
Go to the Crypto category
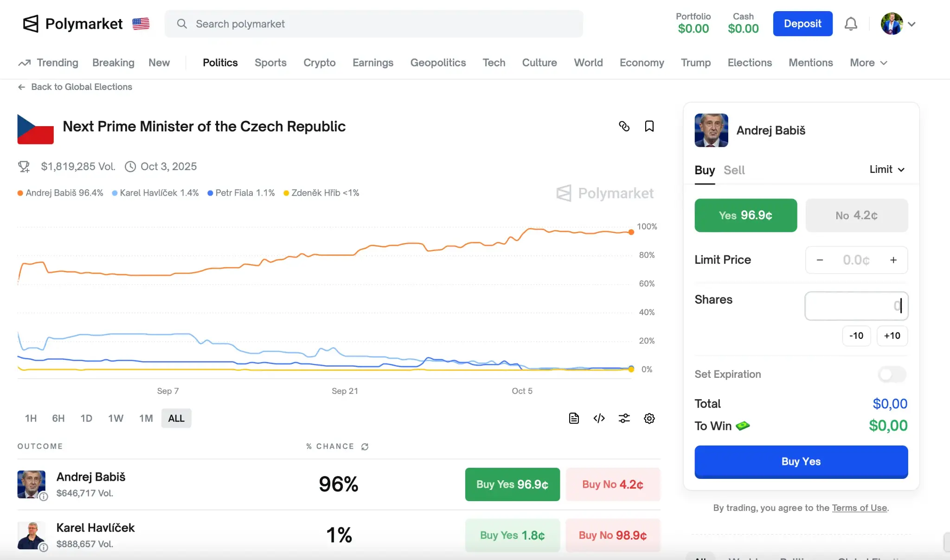coord(319,63)
